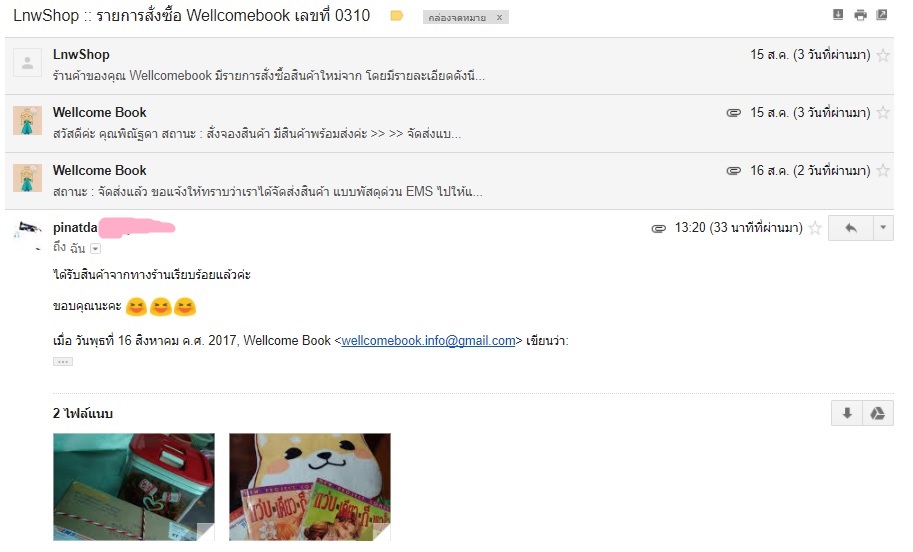Click the print all icon
Image resolution: width=913 pixels, height=552 pixels.
860,15
